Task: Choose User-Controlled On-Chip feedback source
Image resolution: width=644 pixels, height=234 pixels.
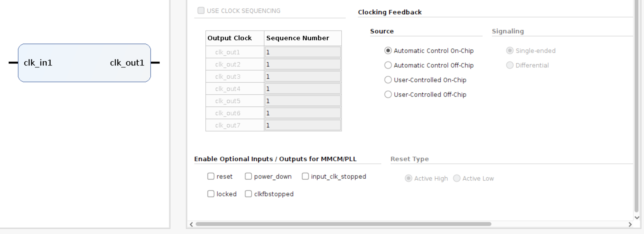Action: click(x=388, y=80)
